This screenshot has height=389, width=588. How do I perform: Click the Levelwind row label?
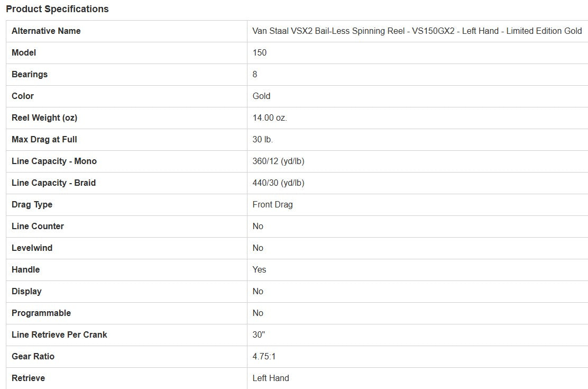pos(32,248)
